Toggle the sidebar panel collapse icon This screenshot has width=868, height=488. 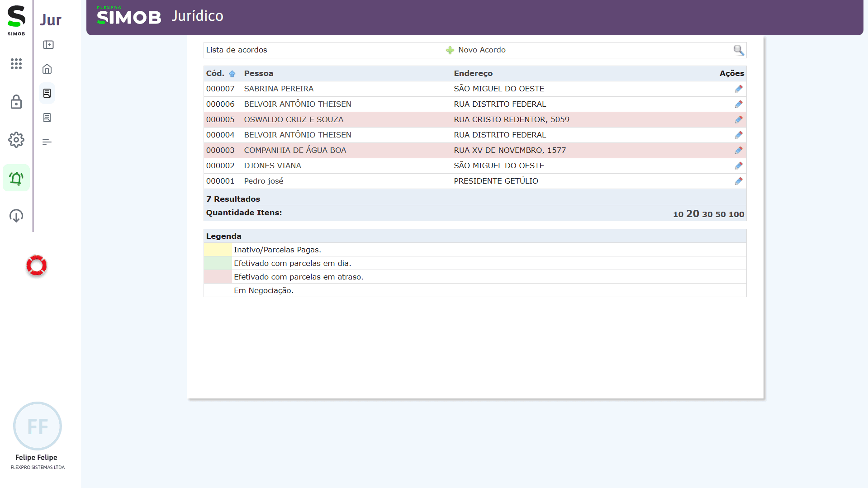48,45
